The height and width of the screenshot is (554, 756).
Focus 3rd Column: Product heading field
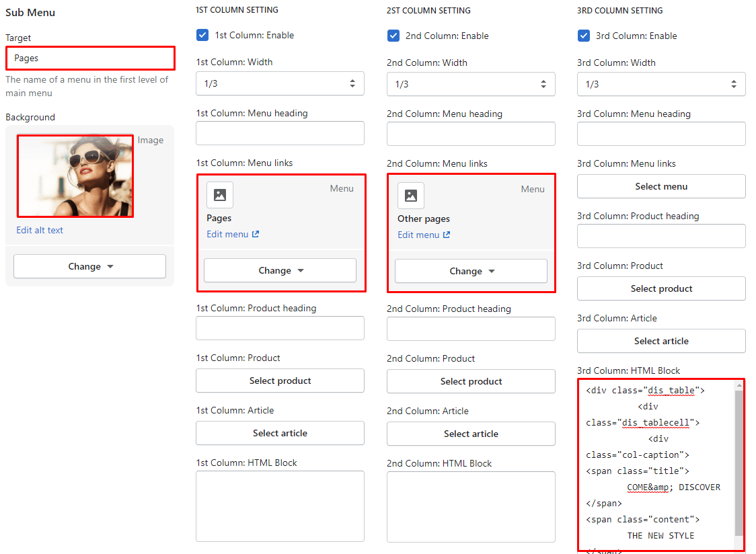662,236
